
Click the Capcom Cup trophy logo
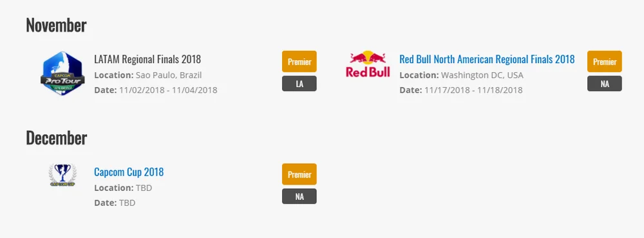tap(62, 175)
